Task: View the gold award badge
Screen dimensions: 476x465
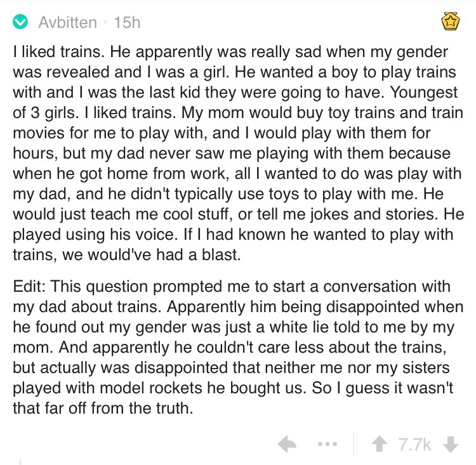Action: pyautogui.click(x=450, y=21)
